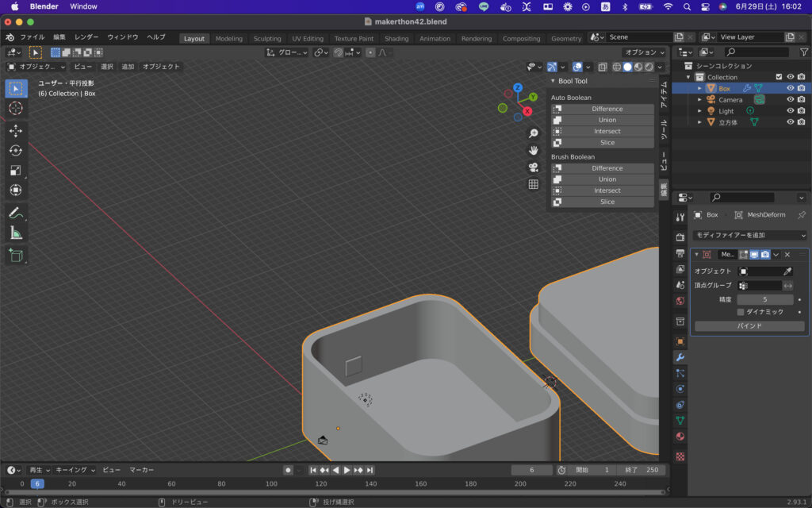Image resolution: width=812 pixels, height=508 pixels.
Task: Switch viewport to Rendered shading mode
Action: pyautogui.click(x=647, y=67)
